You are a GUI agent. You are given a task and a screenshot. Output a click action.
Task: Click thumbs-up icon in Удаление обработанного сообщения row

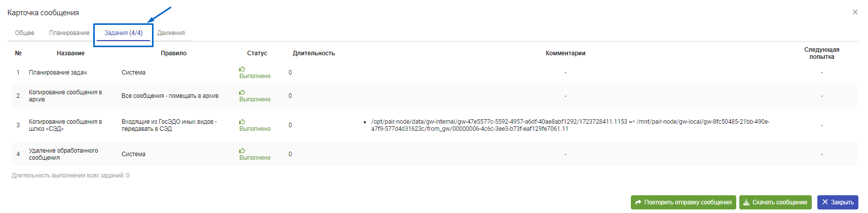242,151
